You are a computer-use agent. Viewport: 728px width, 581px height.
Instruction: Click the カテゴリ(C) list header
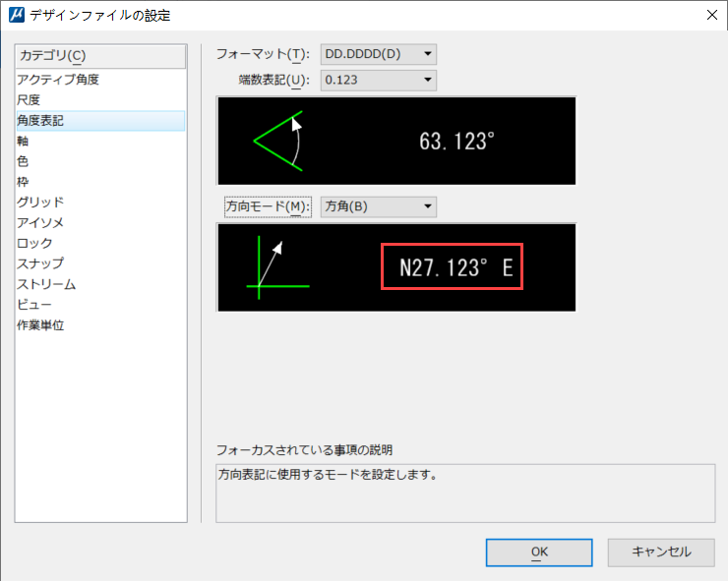click(x=100, y=56)
